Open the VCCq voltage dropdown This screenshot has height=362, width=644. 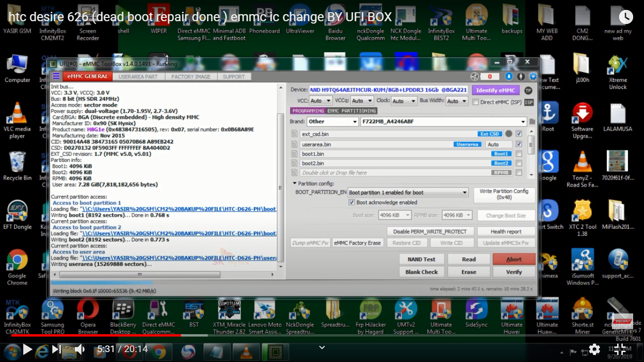[x=362, y=101]
